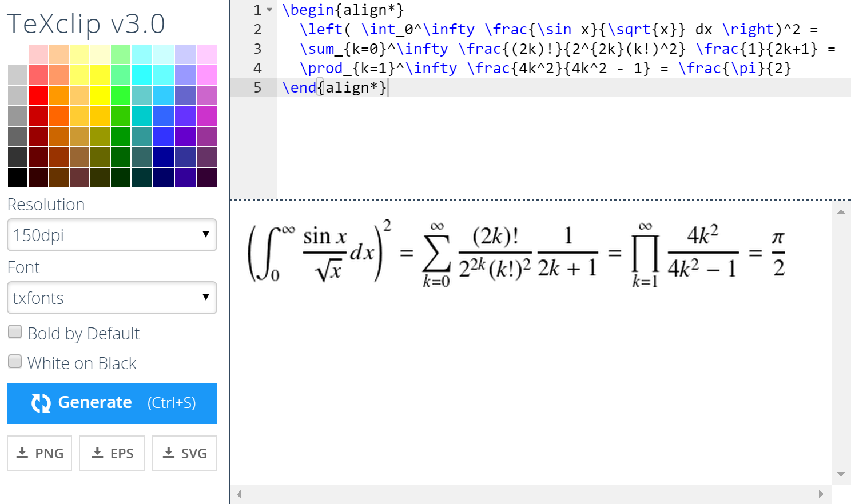This screenshot has width=851, height=504.
Task: Pick the teal color swatch
Action: (141, 137)
